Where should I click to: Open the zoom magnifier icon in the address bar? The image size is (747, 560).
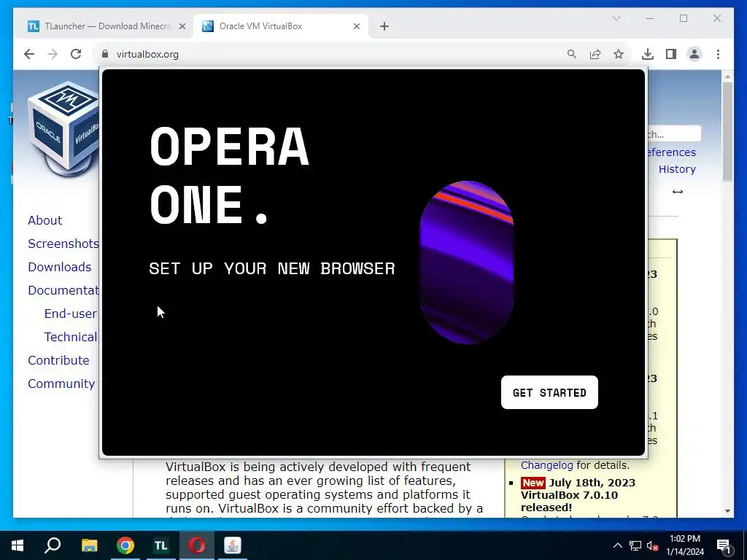click(572, 54)
